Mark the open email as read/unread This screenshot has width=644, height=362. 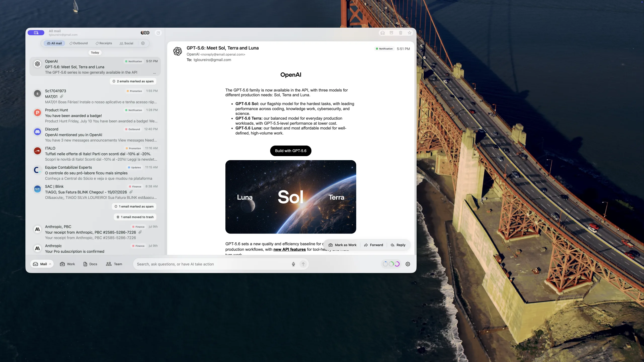(x=382, y=33)
